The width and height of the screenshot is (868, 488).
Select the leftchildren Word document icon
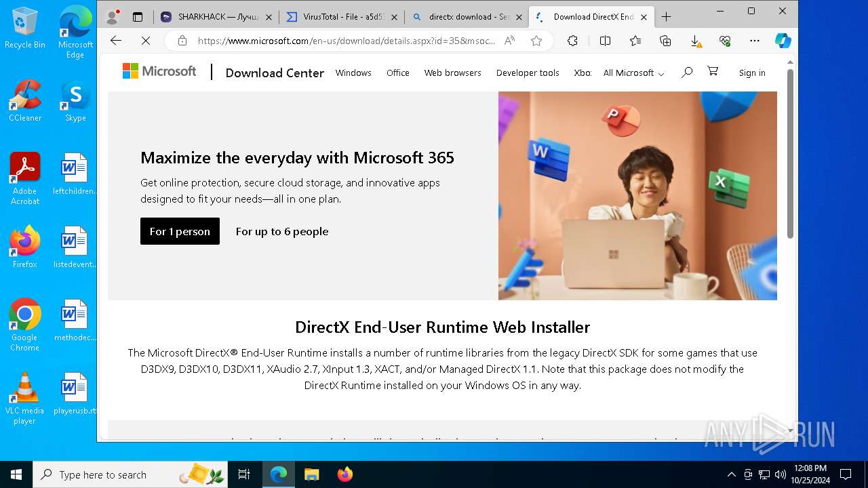[x=75, y=174]
